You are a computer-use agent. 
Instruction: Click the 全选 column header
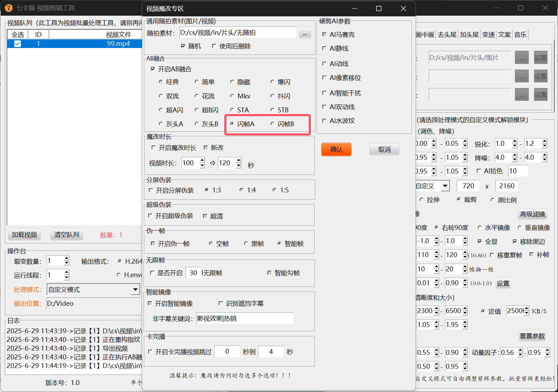(x=17, y=34)
